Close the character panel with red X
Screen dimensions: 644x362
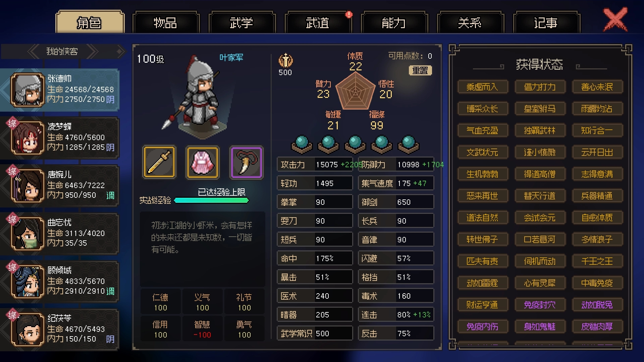[x=615, y=19]
